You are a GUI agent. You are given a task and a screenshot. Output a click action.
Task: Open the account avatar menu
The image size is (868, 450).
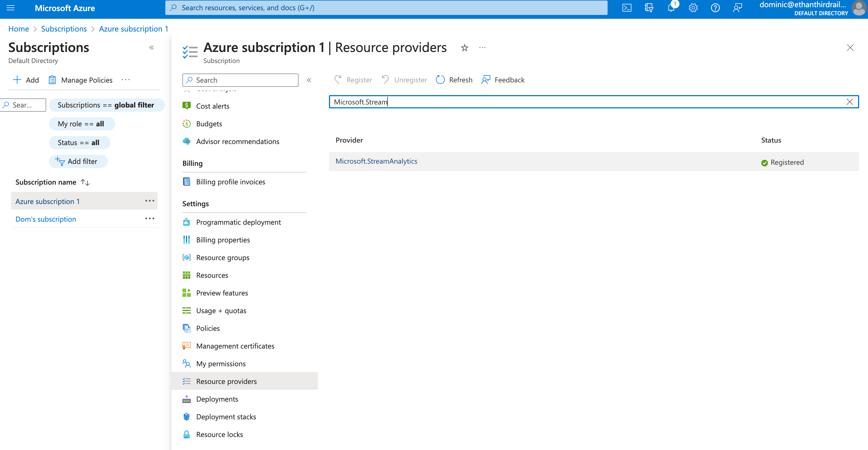[x=859, y=8]
